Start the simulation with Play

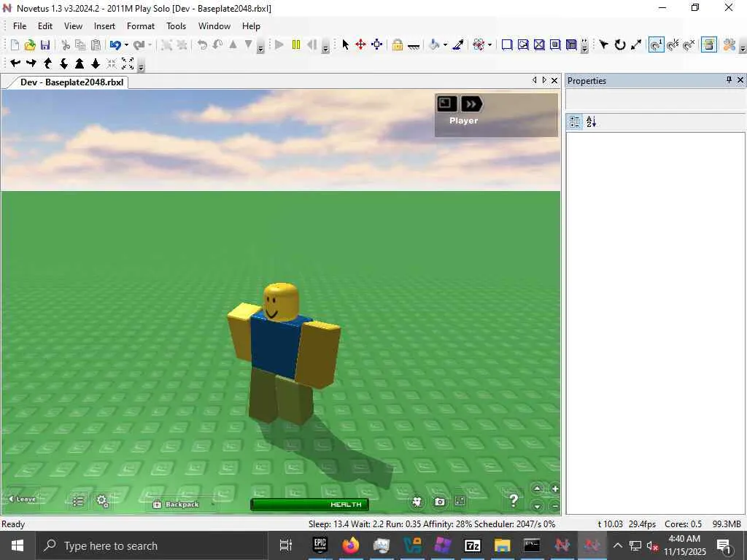[x=279, y=44]
